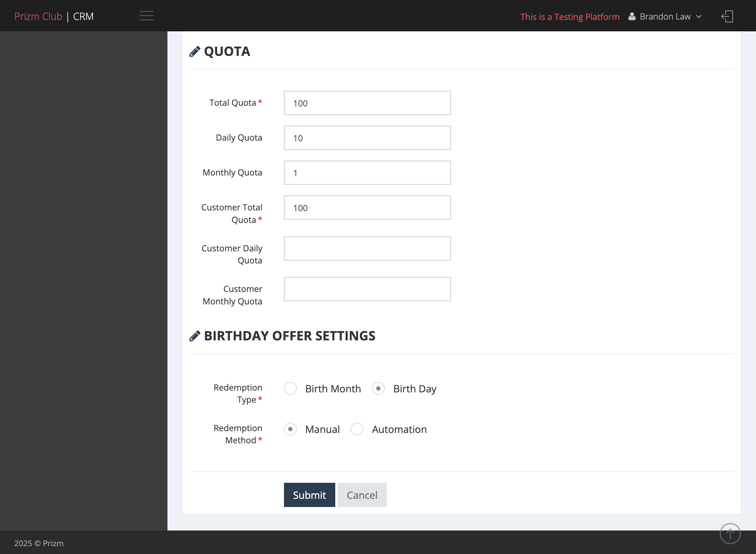Screen dimensions: 756x554
Task: Click the empty Customer Monthly Quota field
Action: (367, 289)
